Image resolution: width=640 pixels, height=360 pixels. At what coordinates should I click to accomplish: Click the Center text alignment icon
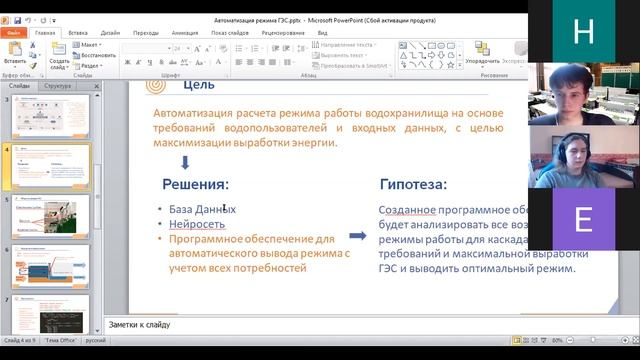pos(250,62)
